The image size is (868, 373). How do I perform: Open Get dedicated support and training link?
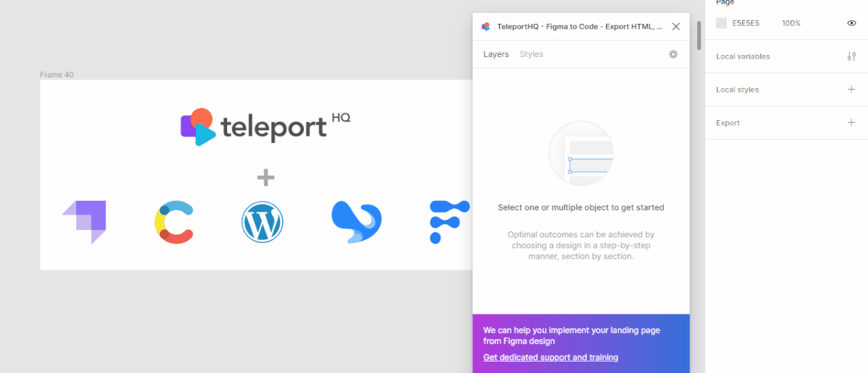[x=550, y=357]
